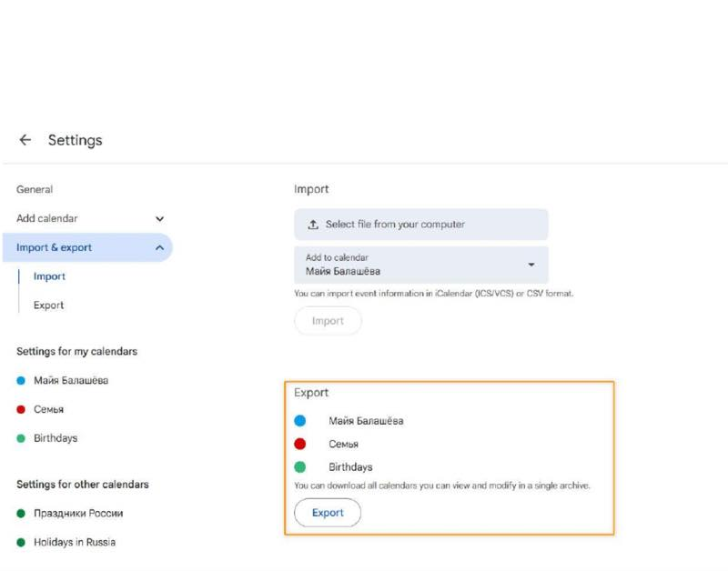Click the Settings page title
This screenshot has width=728, height=571.
[x=76, y=140]
